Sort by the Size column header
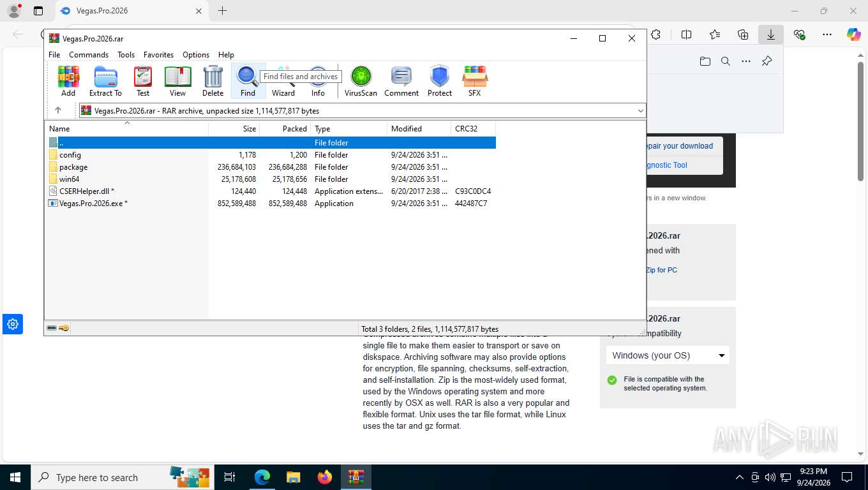 point(234,128)
